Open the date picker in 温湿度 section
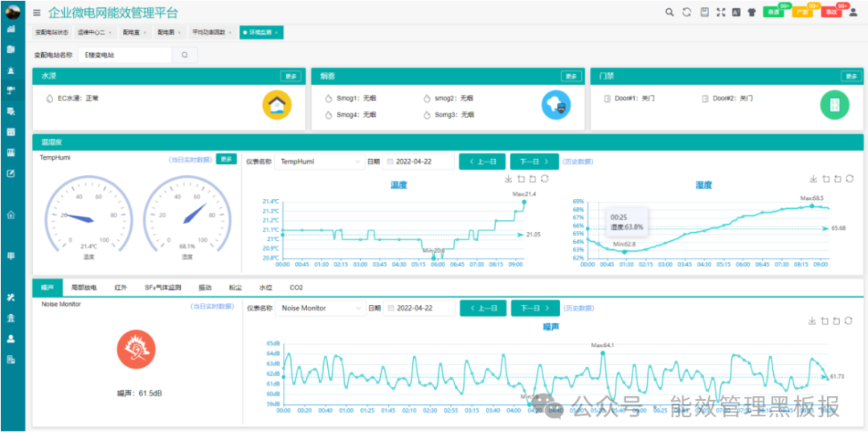868x441 pixels. coord(418,161)
